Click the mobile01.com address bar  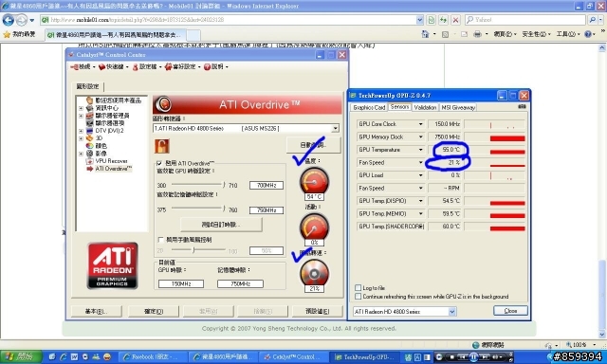[229, 20]
